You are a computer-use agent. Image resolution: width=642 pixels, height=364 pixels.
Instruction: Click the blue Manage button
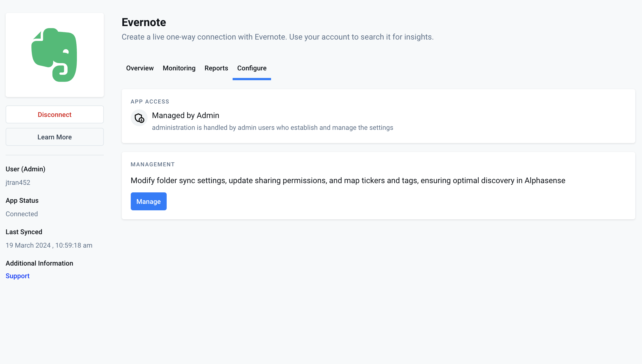(x=148, y=201)
